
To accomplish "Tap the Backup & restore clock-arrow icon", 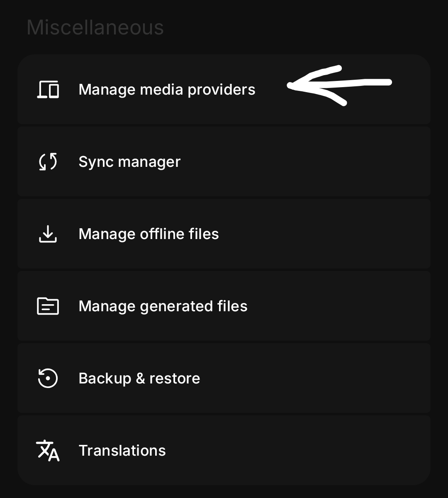I will [48, 378].
